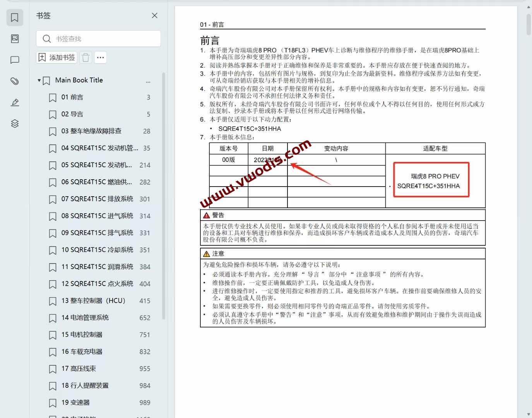Go to bookmark 07 SQRE4T15C 排放系统
The width and height of the screenshot is (532, 418).
coord(97,199)
